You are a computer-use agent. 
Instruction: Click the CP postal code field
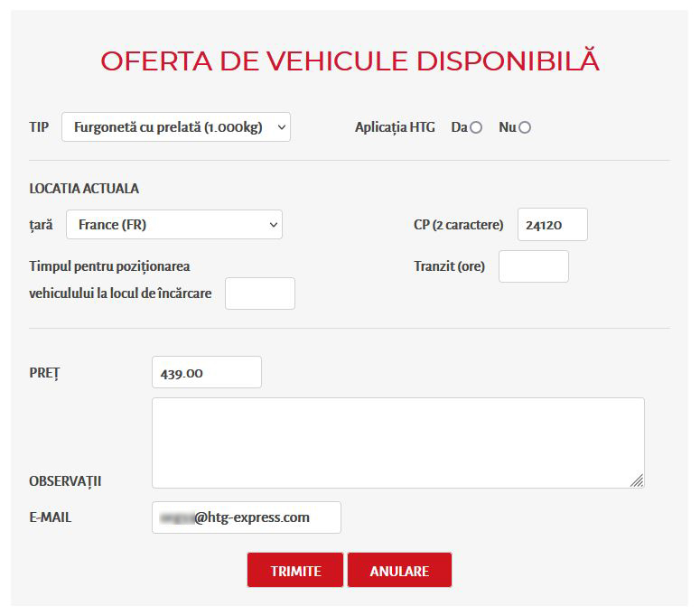552,225
